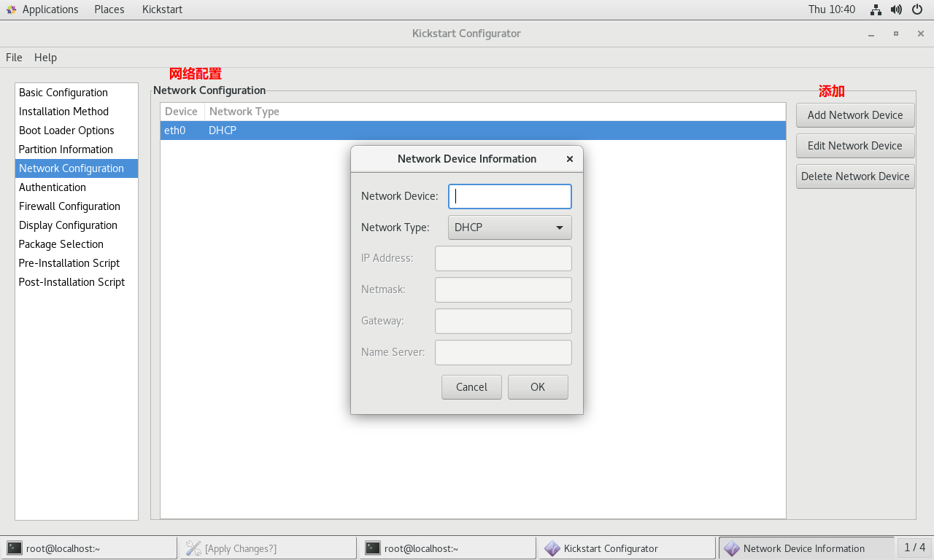The image size is (934, 560).
Task: Click the 1 / 4 workspace switcher
Action: click(x=915, y=548)
